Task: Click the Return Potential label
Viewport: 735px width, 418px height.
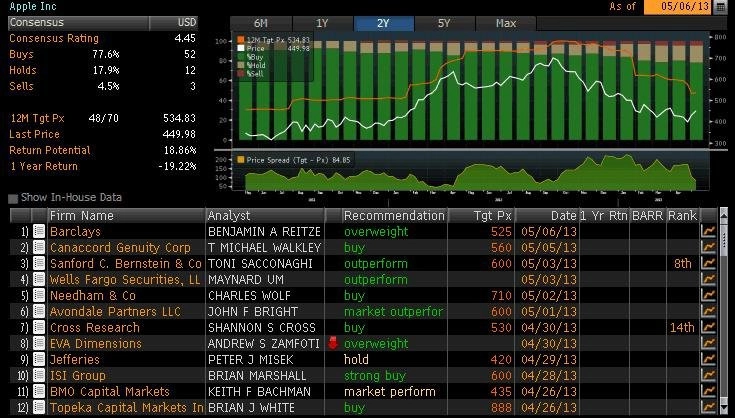Action: click(x=50, y=150)
